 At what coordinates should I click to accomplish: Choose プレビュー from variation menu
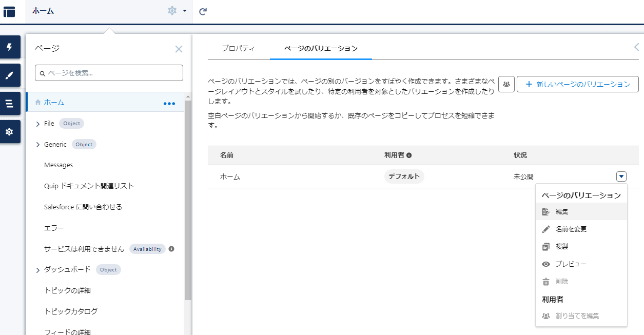coord(581,264)
